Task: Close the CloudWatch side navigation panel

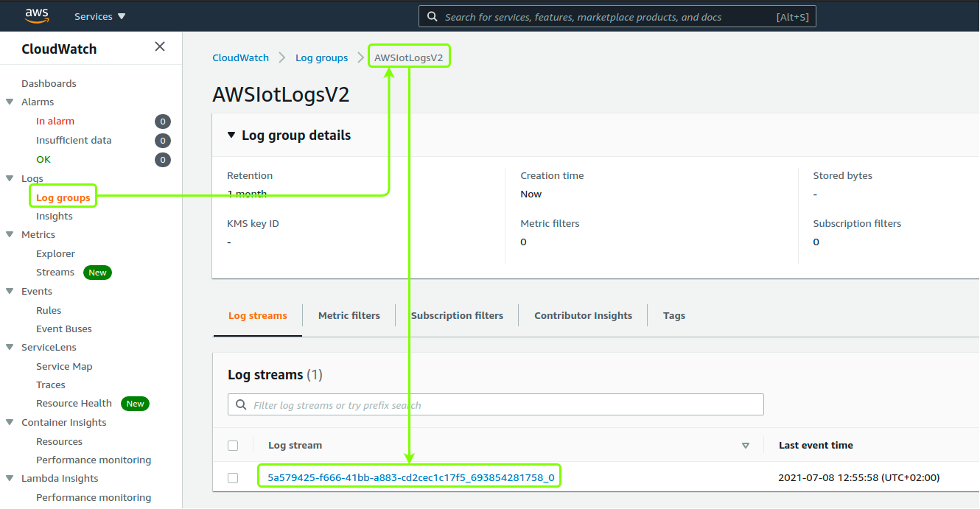Action: point(160,47)
